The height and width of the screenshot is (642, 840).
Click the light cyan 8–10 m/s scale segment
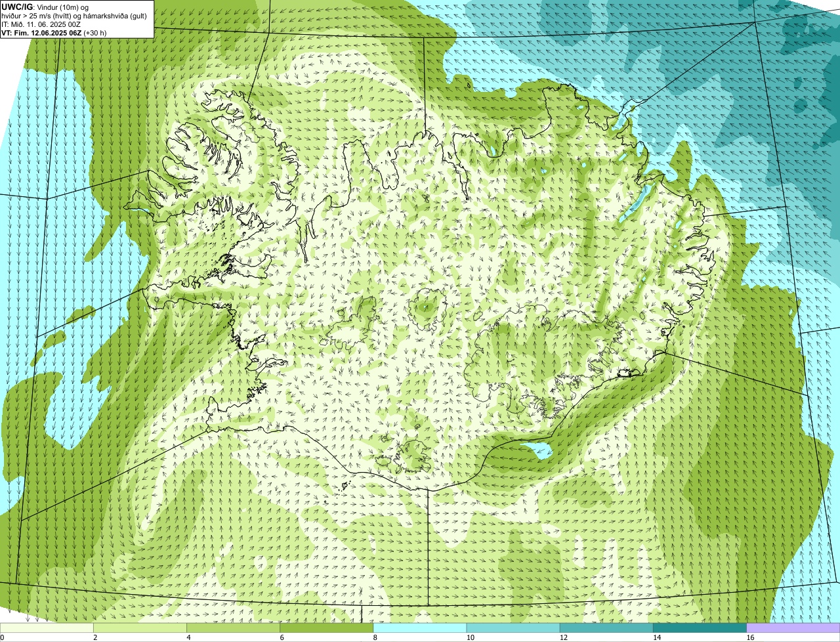point(420,628)
